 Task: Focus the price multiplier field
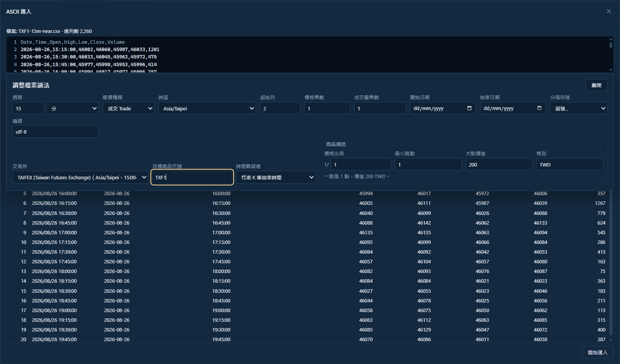click(327, 108)
